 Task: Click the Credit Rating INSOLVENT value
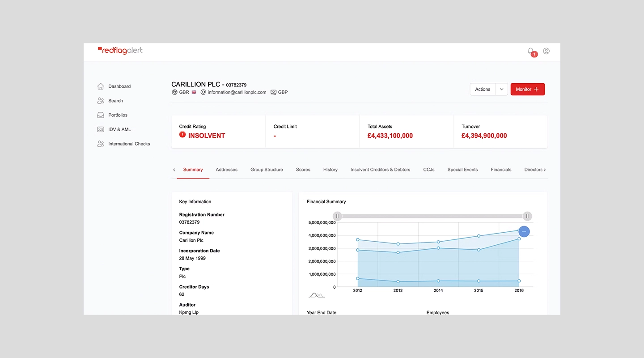tap(207, 136)
